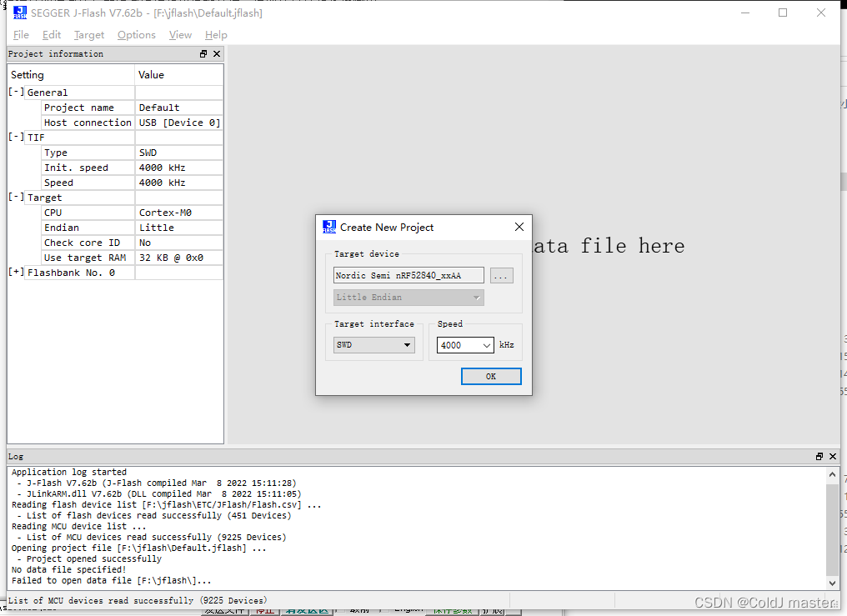Click the 'Project opened successfully' log line

point(94,558)
